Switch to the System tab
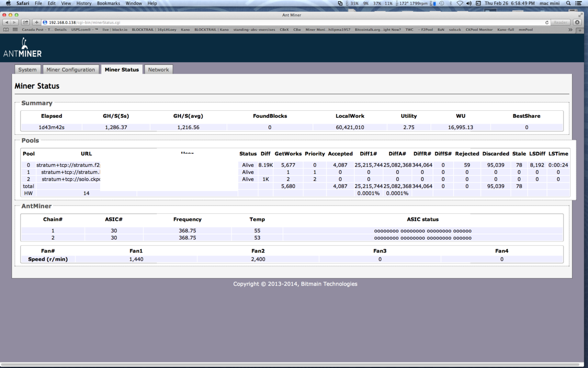The height and width of the screenshot is (368, 588). click(28, 69)
